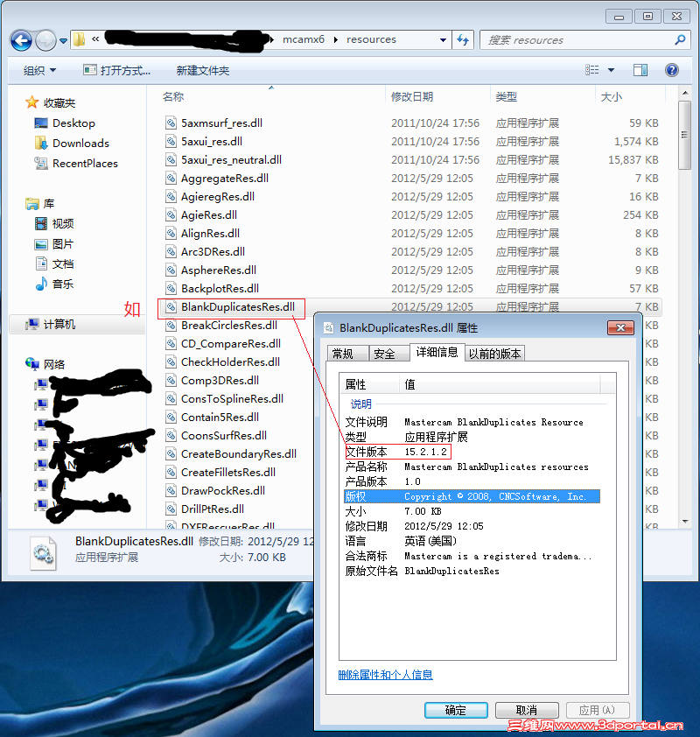Select 5axui_res_neutral.dll file

(232, 160)
